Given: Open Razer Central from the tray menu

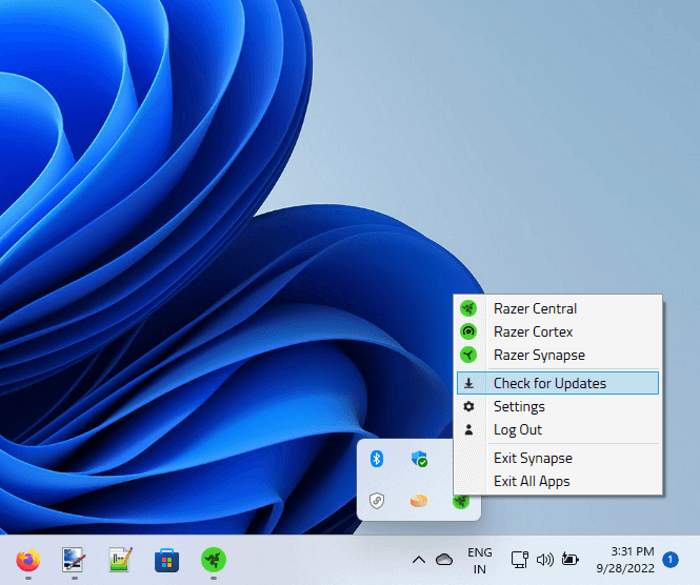Looking at the screenshot, I should (x=535, y=309).
